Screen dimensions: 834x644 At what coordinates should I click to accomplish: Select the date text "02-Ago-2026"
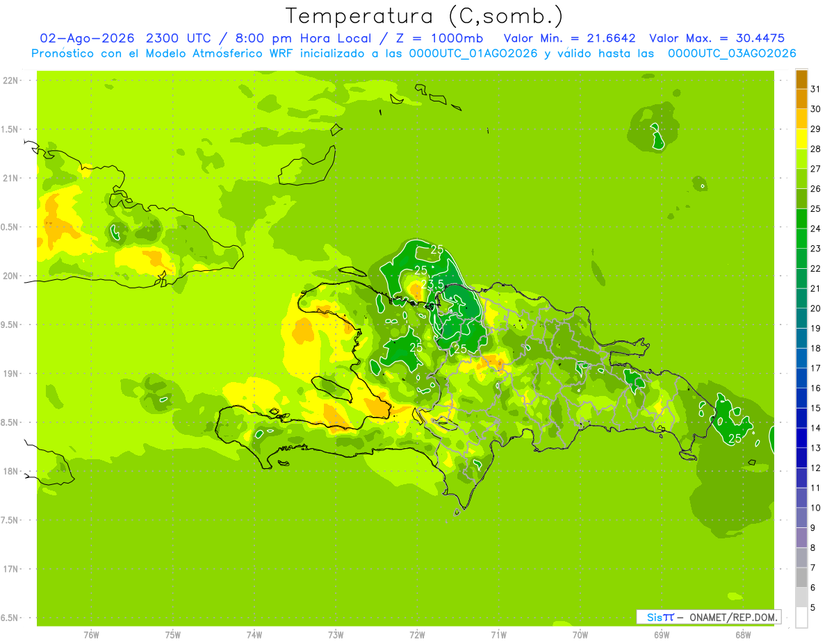[x=88, y=38]
